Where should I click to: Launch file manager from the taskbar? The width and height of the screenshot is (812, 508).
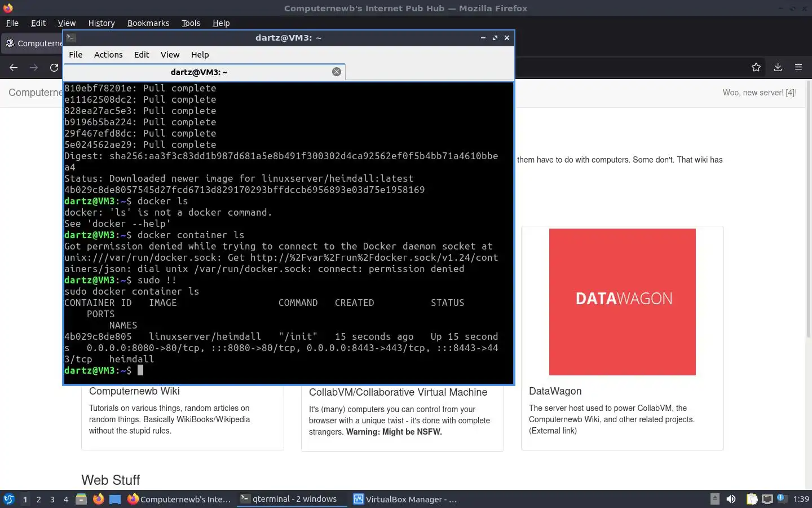[81, 499]
